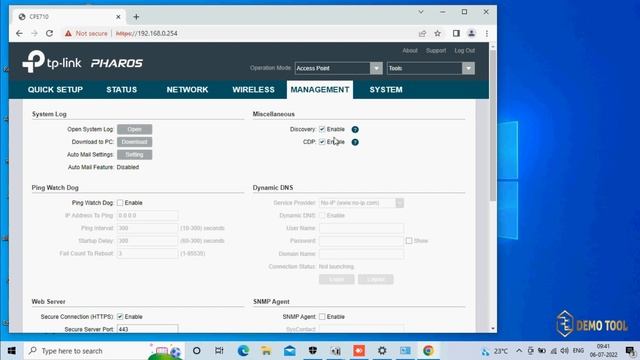Open the browser side panel icon
The image size is (640, 360).
click(x=456, y=33)
